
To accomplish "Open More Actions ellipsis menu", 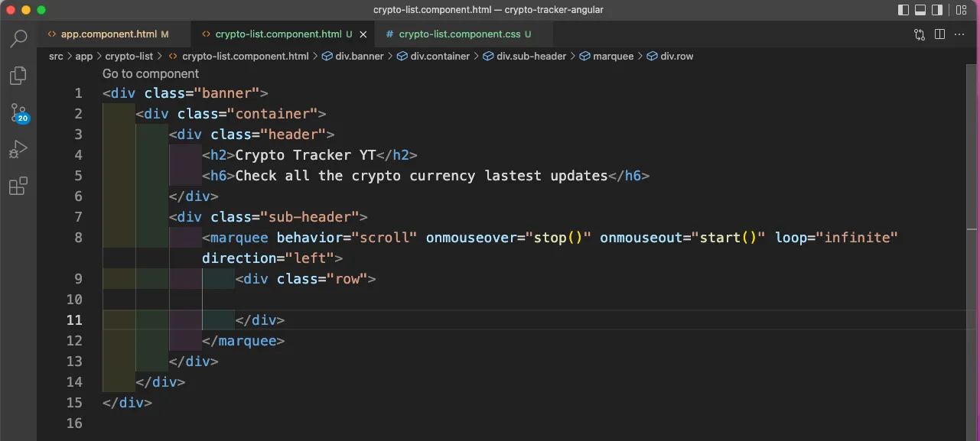I will pyautogui.click(x=960, y=34).
